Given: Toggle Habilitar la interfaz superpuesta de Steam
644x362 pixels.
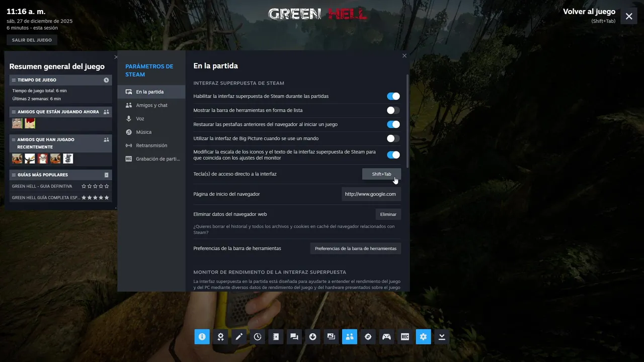Looking at the screenshot, I should [x=393, y=96].
